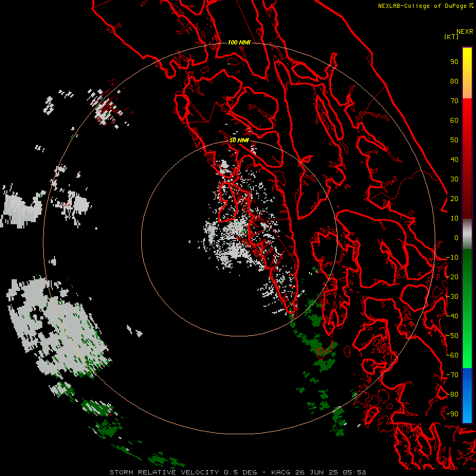Click the positive 10 scale value

pyautogui.click(x=454, y=218)
